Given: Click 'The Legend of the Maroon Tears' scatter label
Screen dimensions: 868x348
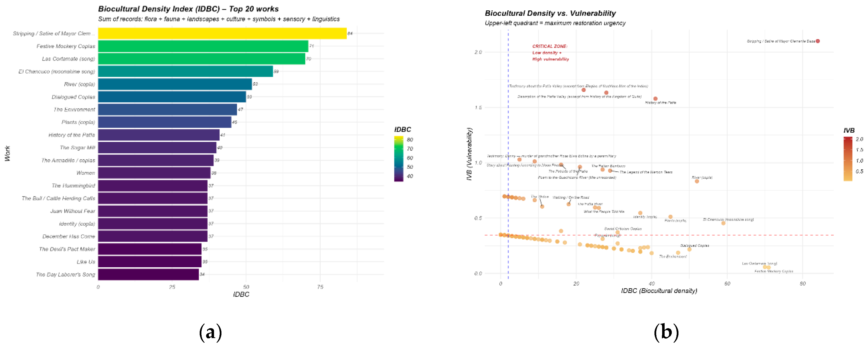Looking at the screenshot, I should pos(646,172).
